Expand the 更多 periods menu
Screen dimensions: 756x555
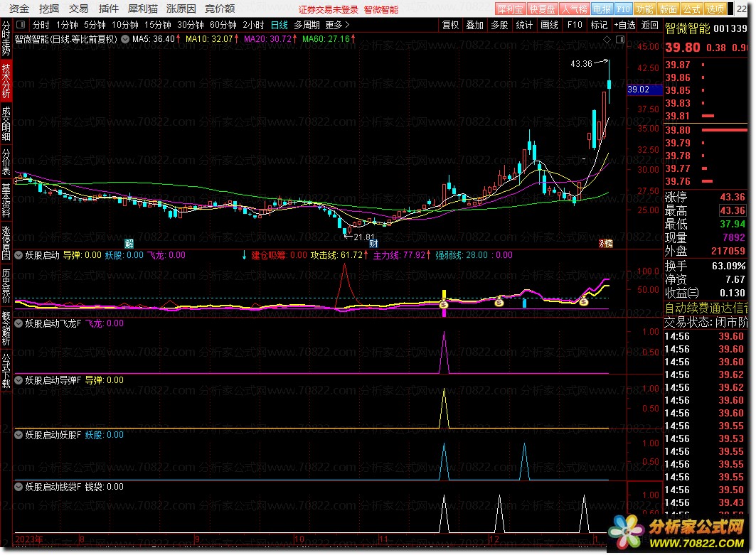tap(337, 25)
